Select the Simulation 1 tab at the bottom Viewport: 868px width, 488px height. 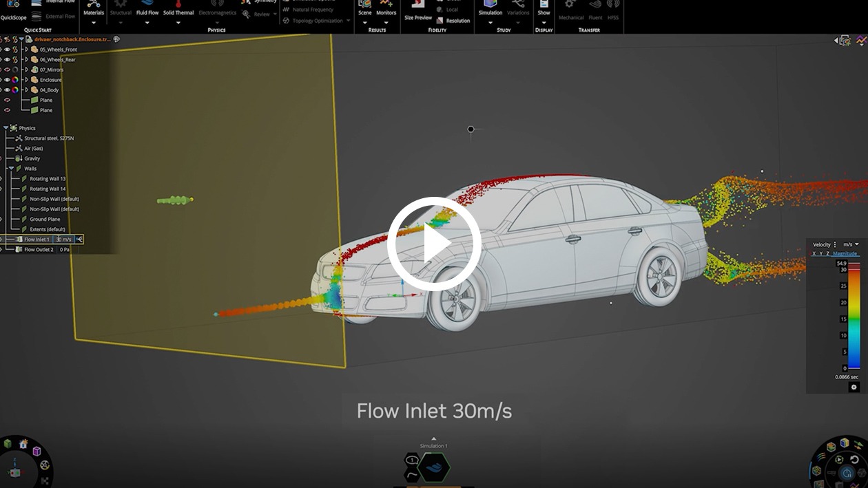[x=433, y=445]
